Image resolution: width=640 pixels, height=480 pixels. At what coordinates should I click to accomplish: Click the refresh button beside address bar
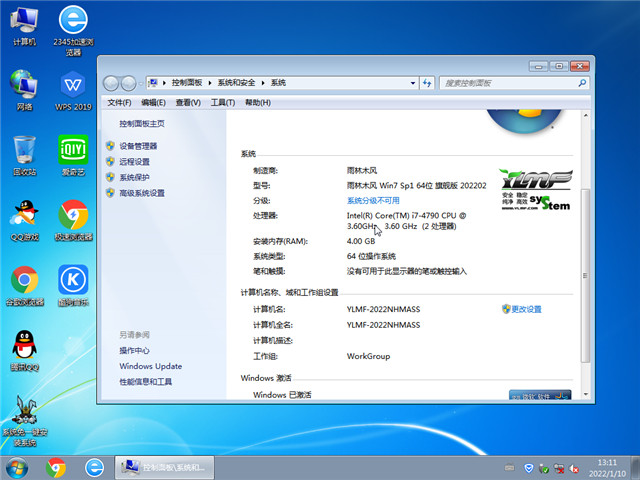click(427, 83)
